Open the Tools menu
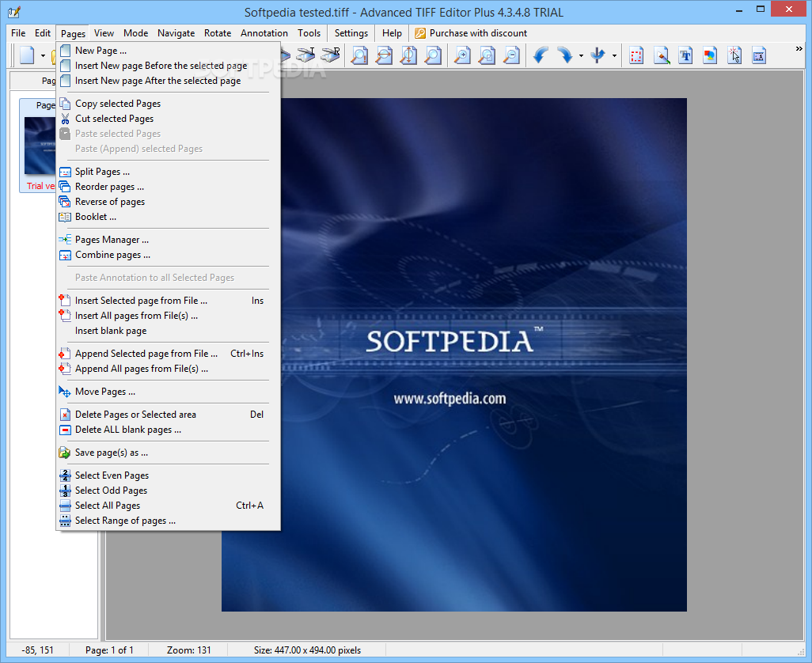This screenshot has width=812, height=663. coord(309,33)
